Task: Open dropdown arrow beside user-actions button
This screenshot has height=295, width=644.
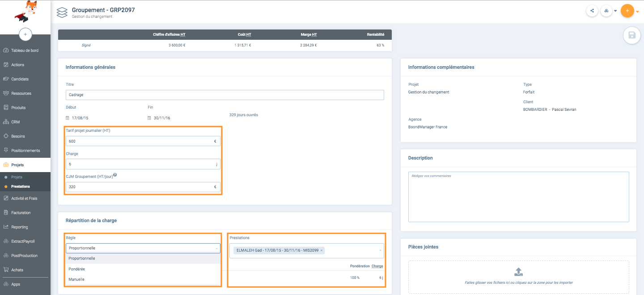Action: click(615, 11)
